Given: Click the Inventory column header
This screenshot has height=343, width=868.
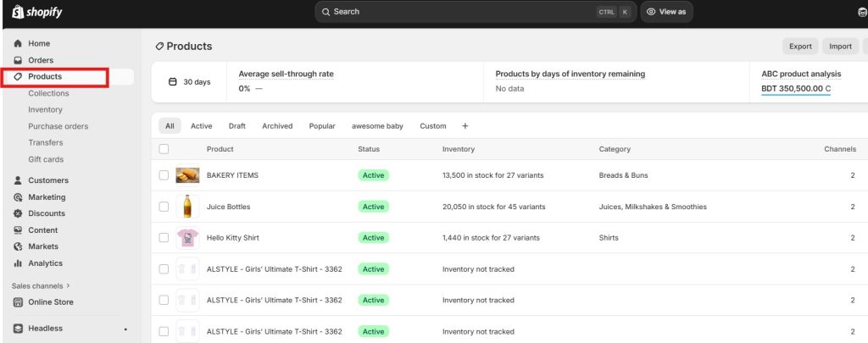Looking at the screenshot, I should tap(459, 149).
